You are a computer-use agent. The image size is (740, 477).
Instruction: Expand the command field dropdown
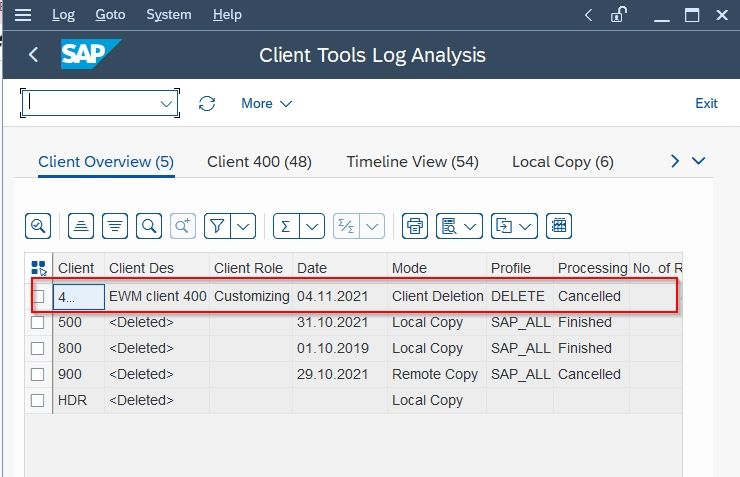pyautogui.click(x=166, y=103)
